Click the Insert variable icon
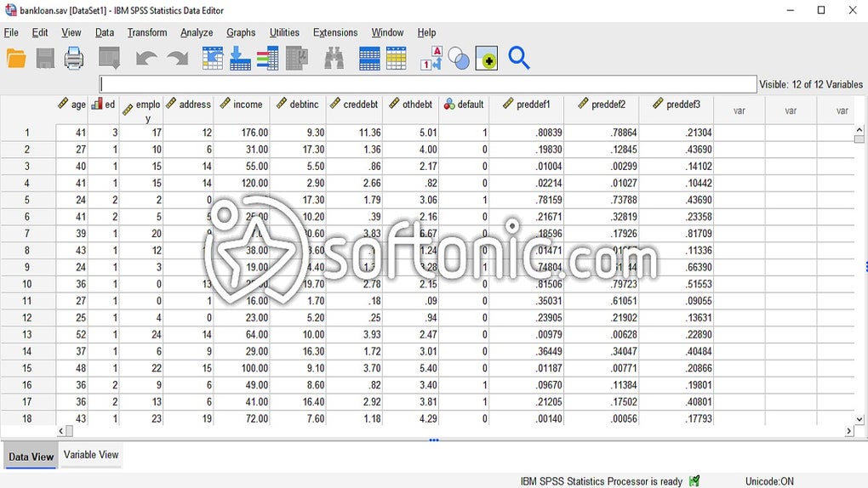The width and height of the screenshot is (868, 488). tap(397, 58)
